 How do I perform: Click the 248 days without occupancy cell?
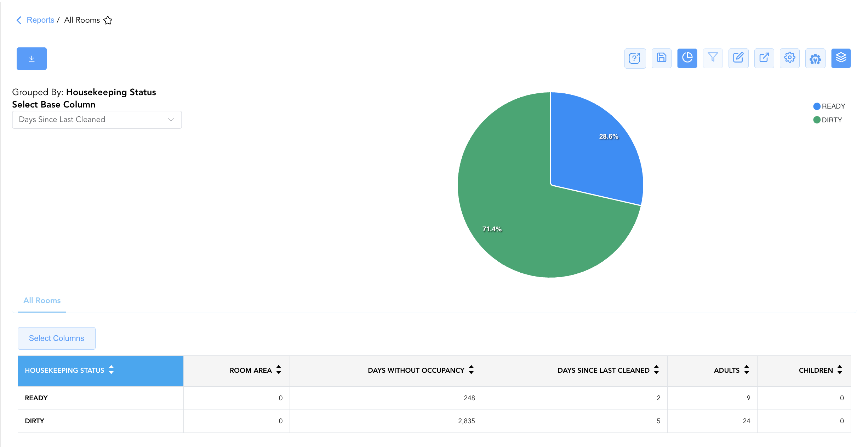[386, 398]
